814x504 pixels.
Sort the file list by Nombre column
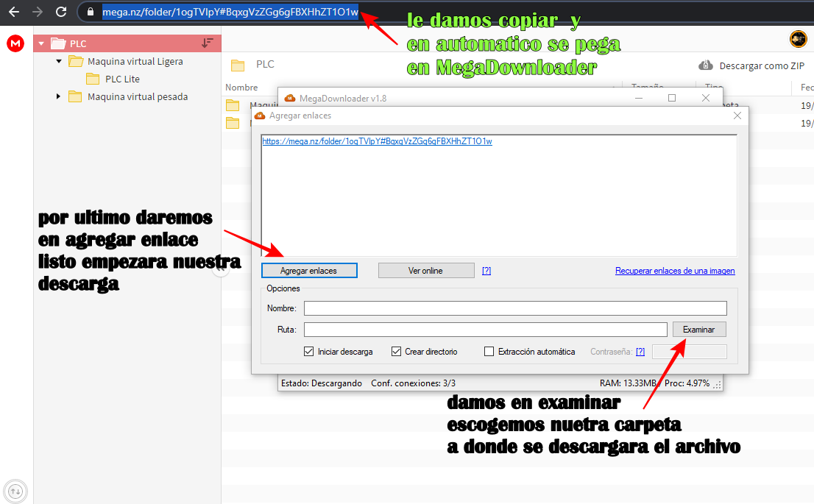(241, 88)
